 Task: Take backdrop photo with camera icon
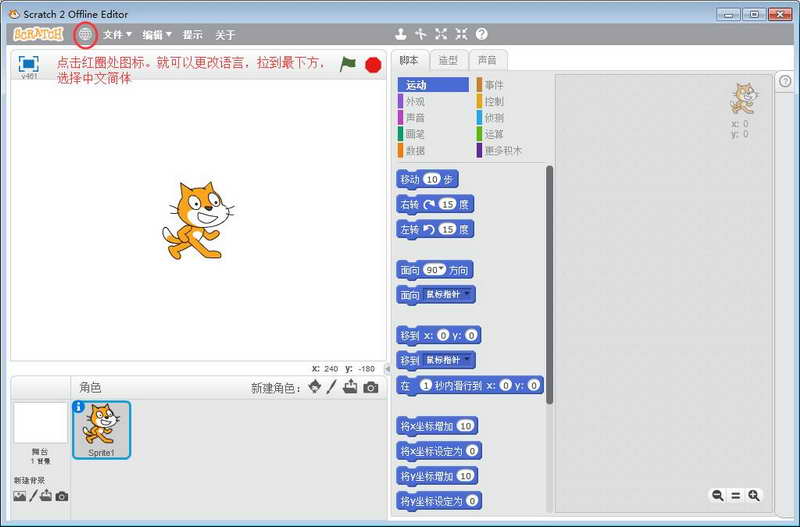(x=62, y=496)
